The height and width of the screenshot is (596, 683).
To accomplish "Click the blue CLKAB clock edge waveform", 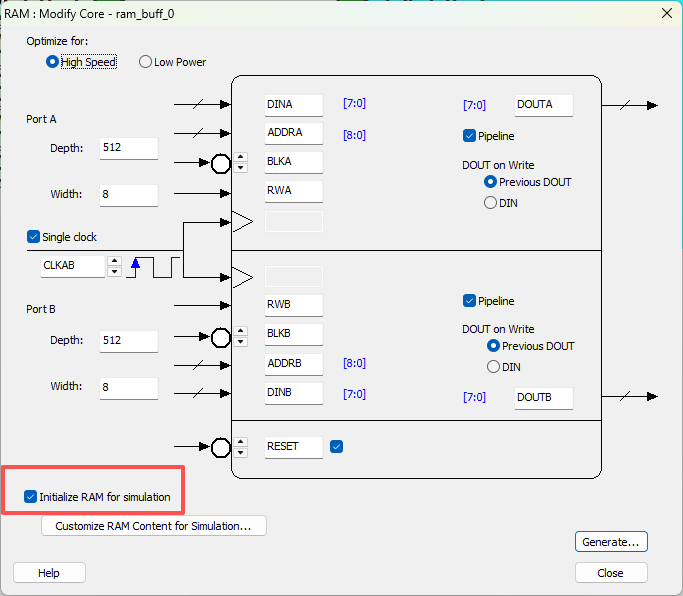I will (153, 267).
